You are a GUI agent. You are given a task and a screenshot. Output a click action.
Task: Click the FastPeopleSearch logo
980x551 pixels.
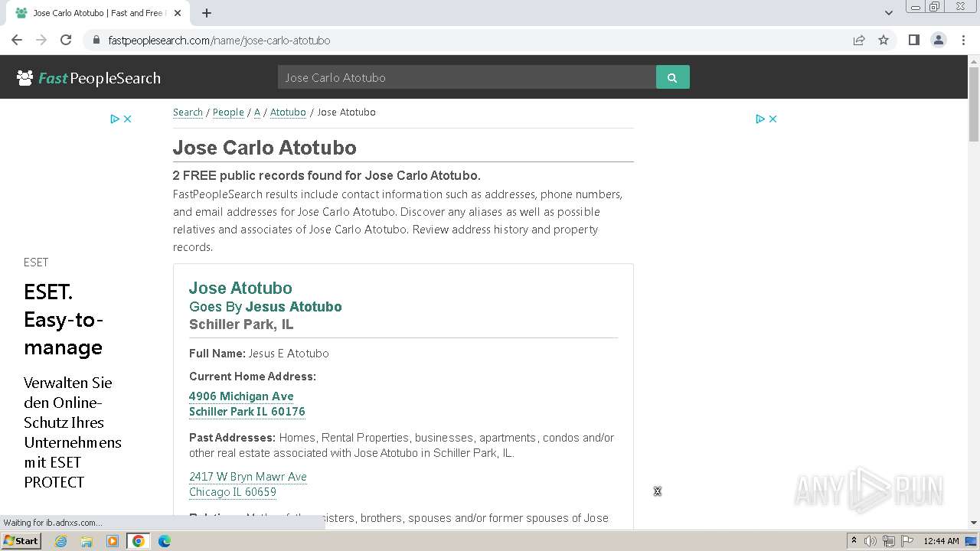89,77
